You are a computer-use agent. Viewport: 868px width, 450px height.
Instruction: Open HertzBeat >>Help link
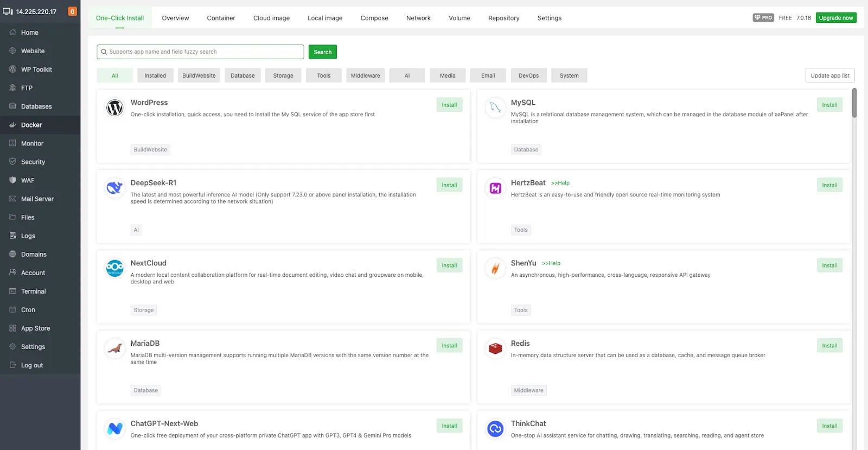click(x=560, y=183)
